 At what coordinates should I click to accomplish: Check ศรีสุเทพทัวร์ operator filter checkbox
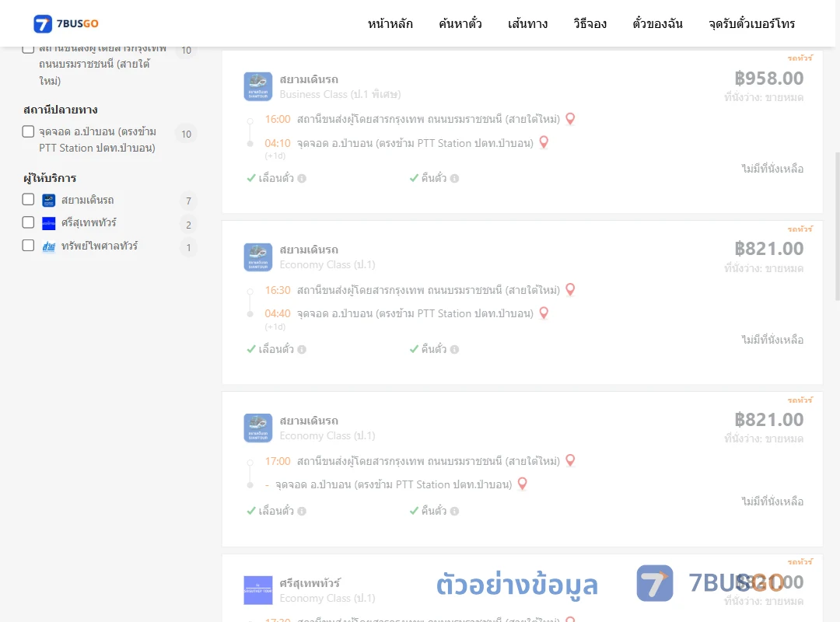29,222
